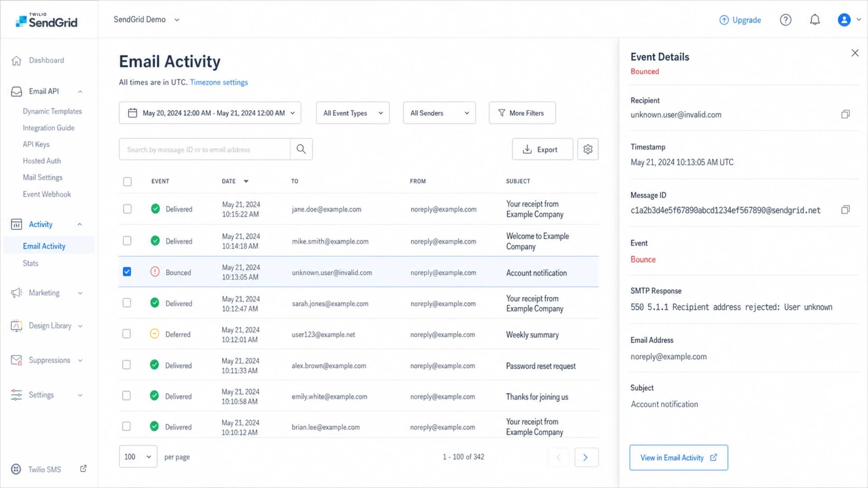
Task: Click View in Email Activity button
Action: point(679,458)
